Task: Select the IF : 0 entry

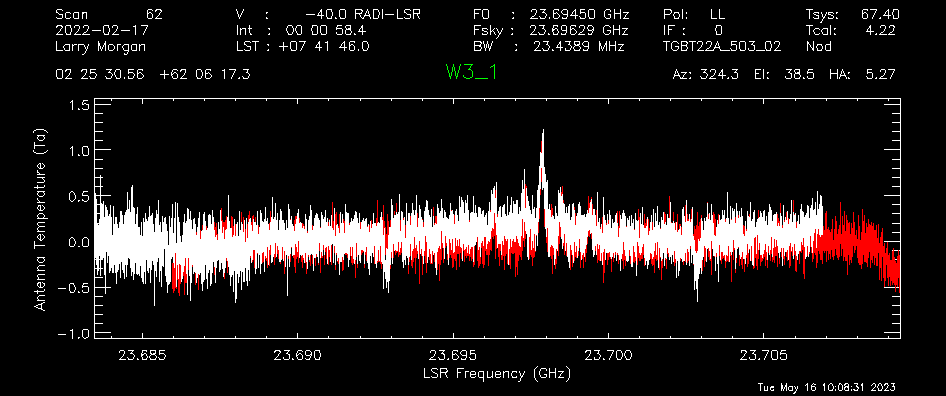Action: pos(693,30)
